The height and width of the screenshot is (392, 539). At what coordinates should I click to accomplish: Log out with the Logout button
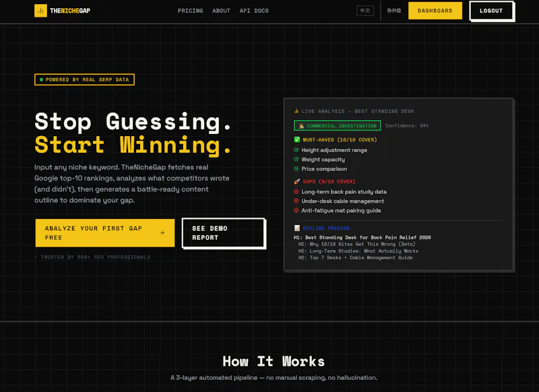click(491, 11)
